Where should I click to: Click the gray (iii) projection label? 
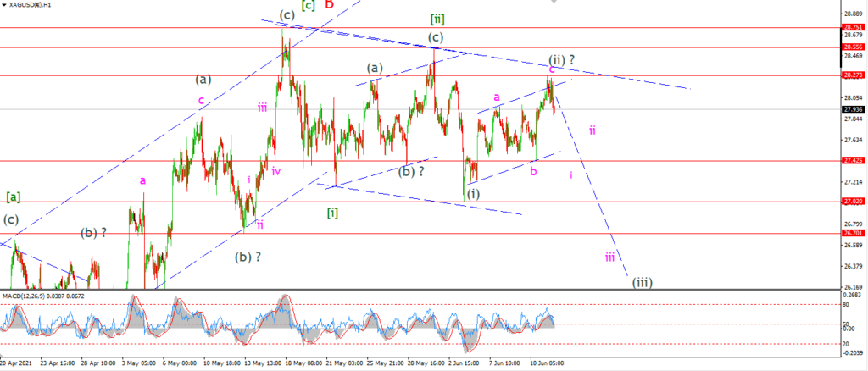pos(643,283)
